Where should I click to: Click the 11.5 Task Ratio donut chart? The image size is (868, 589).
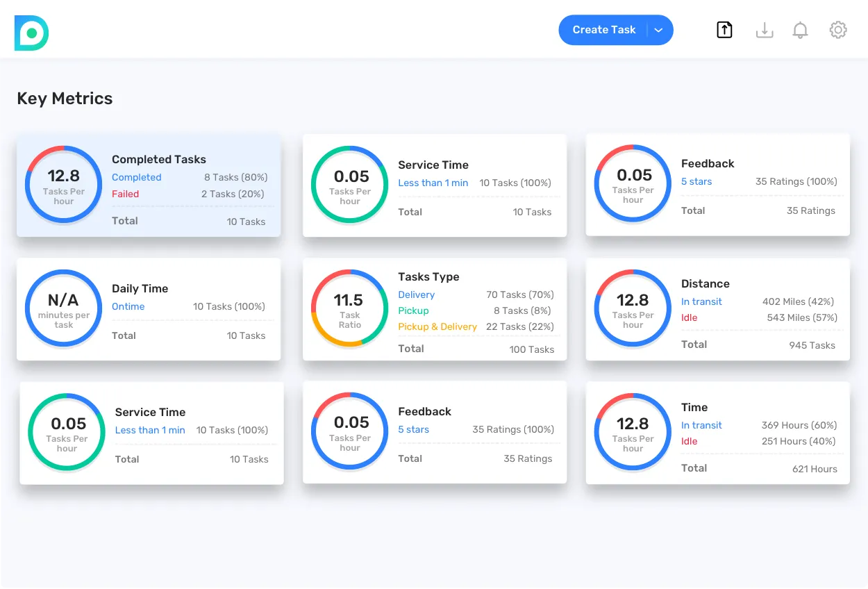tap(349, 308)
